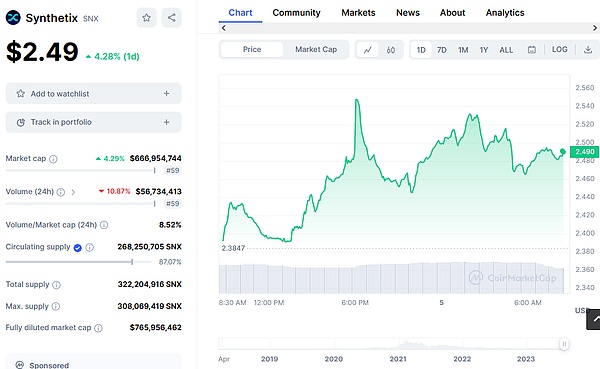Switch to the Analytics tab
Image resolution: width=600 pixels, height=369 pixels.
pyautogui.click(x=505, y=13)
